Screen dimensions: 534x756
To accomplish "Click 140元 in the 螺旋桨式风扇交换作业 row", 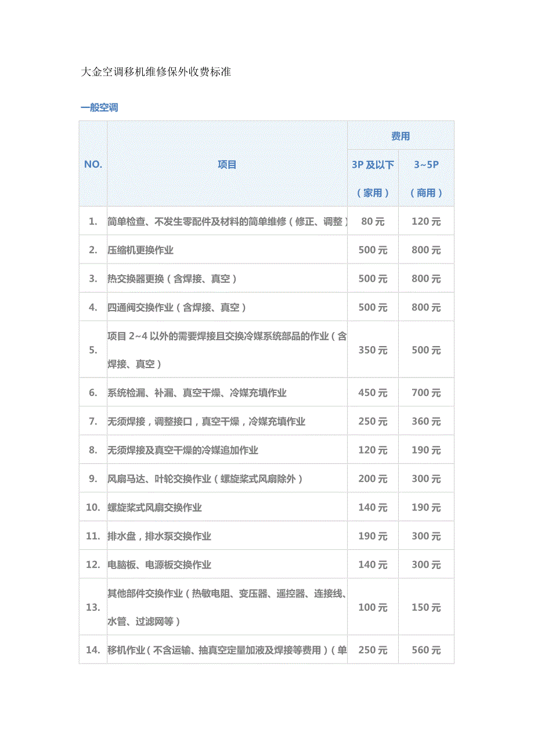I will pos(373,507).
